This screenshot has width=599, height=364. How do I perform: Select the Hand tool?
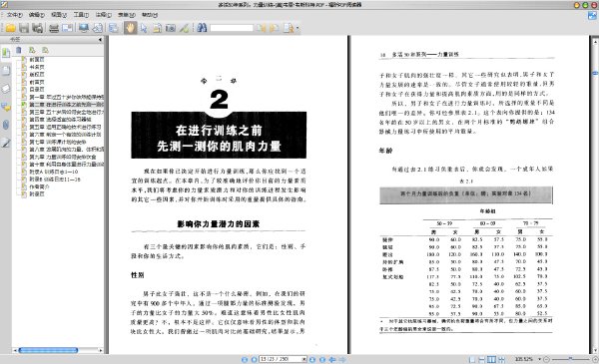coord(130,28)
